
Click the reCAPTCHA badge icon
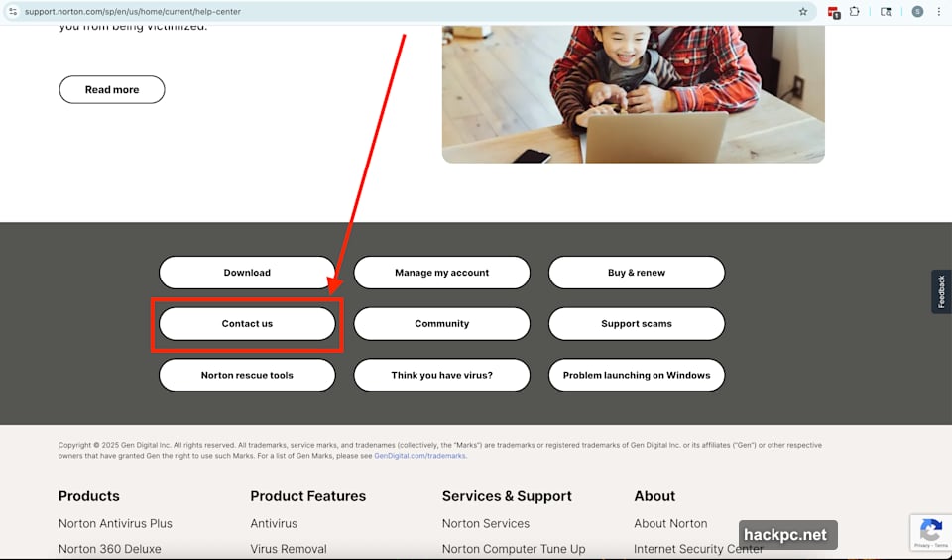[931, 532]
